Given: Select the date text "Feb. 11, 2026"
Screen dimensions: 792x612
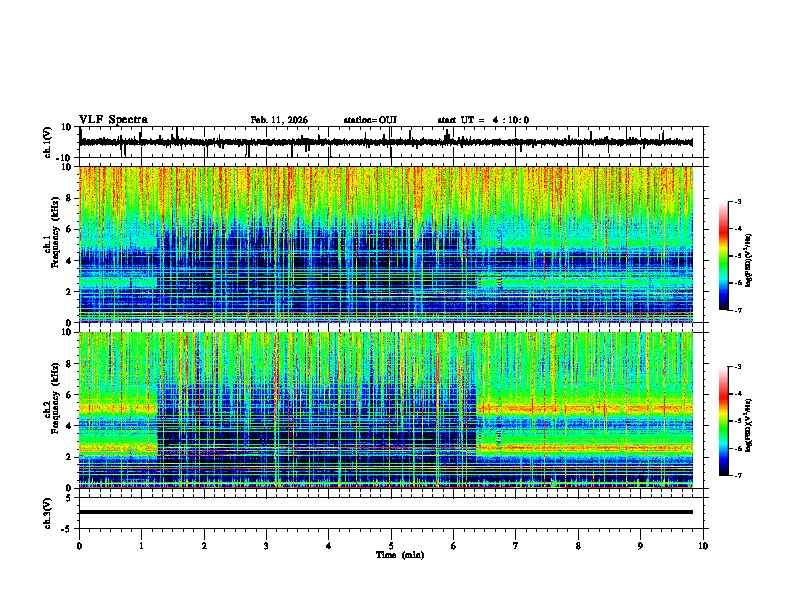Looking at the screenshot, I should (279, 120).
